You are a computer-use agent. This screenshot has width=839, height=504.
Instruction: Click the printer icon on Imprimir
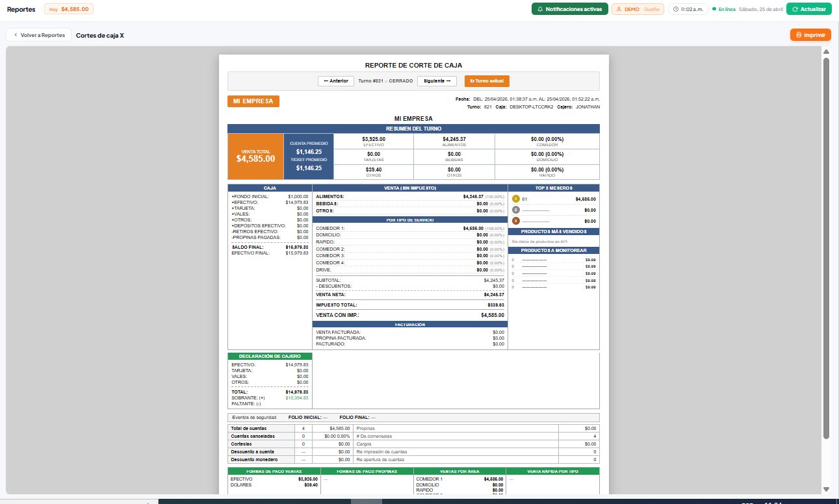tap(798, 35)
